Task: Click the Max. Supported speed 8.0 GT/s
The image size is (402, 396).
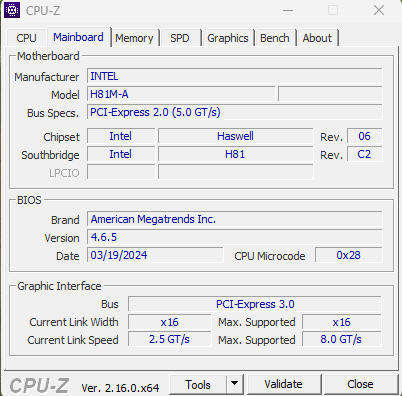Action: [x=342, y=339]
